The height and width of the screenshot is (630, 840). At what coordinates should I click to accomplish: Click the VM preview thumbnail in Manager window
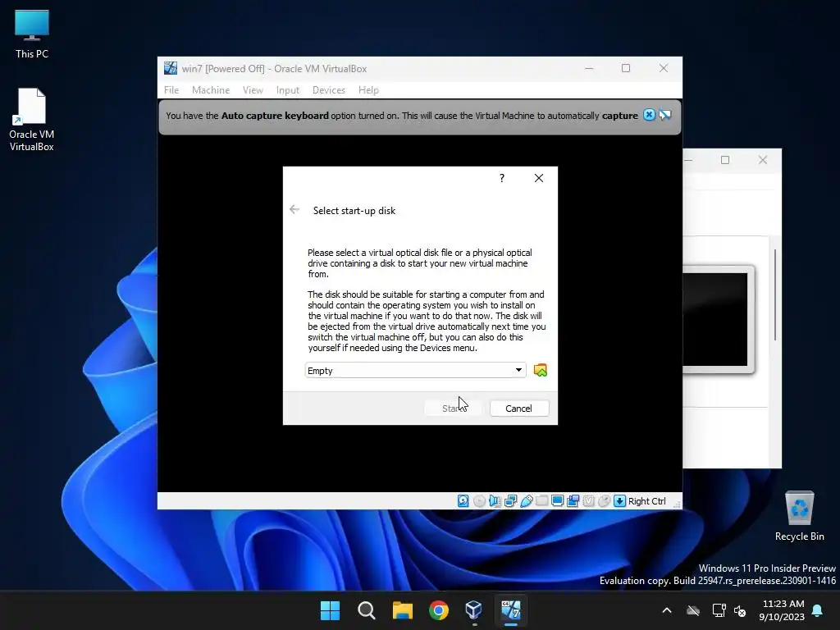(x=718, y=319)
